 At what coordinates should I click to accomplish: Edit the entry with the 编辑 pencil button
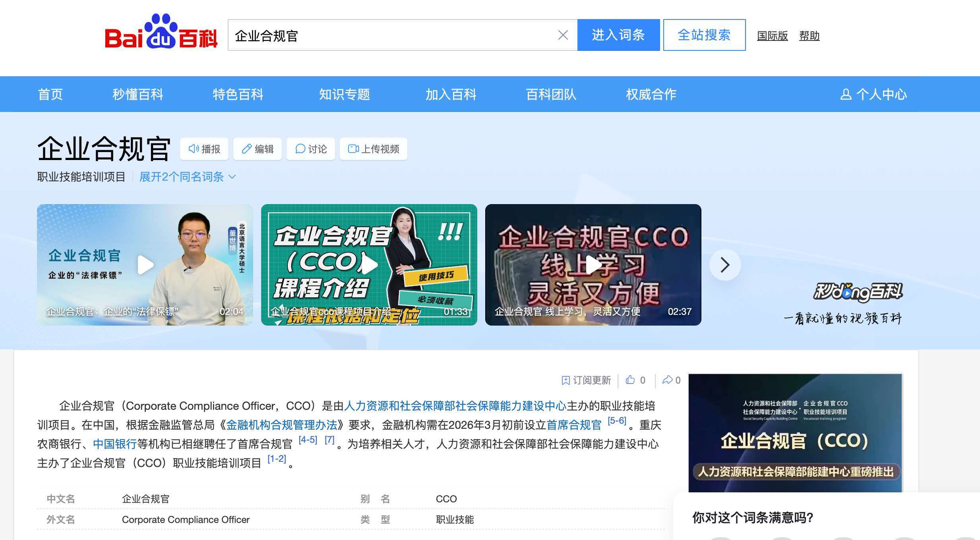click(258, 149)
